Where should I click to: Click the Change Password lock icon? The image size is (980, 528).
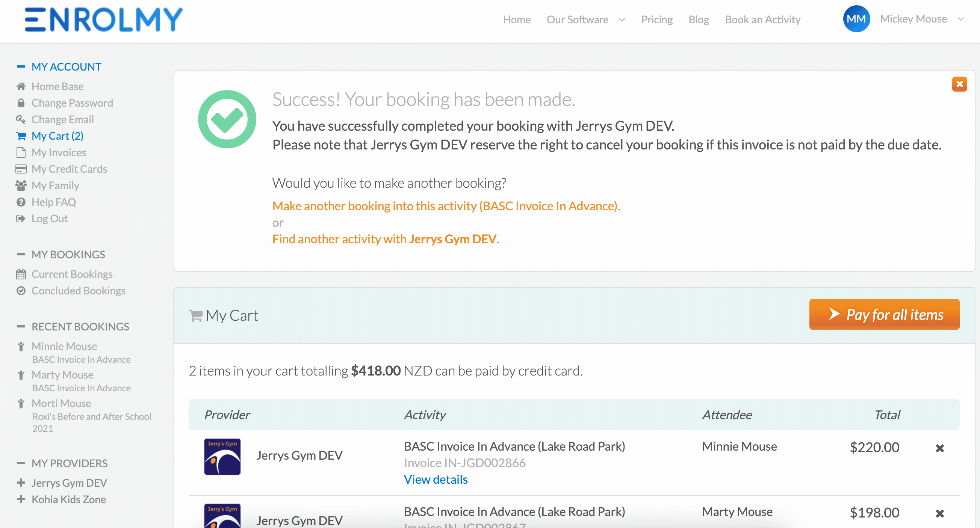point(21,103)
